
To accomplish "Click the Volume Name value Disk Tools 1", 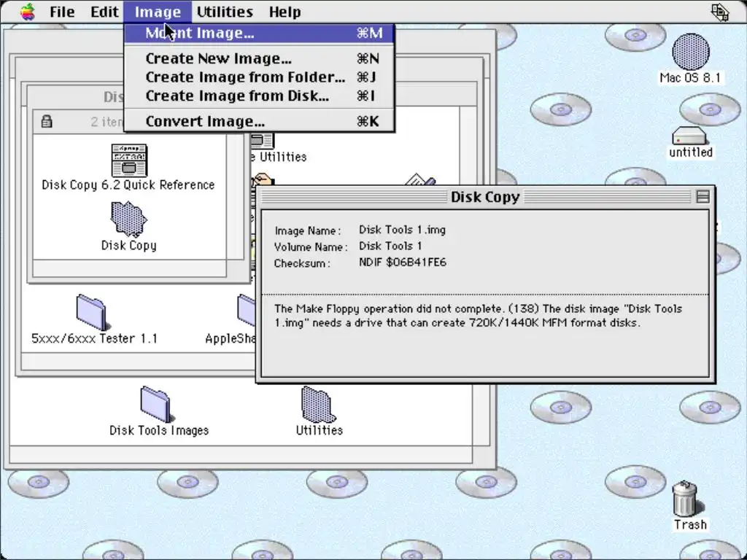I will (x=390, y=246).
